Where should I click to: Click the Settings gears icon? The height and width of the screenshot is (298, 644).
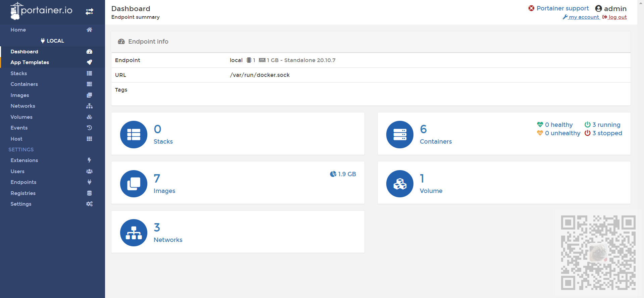pos(89,204)
